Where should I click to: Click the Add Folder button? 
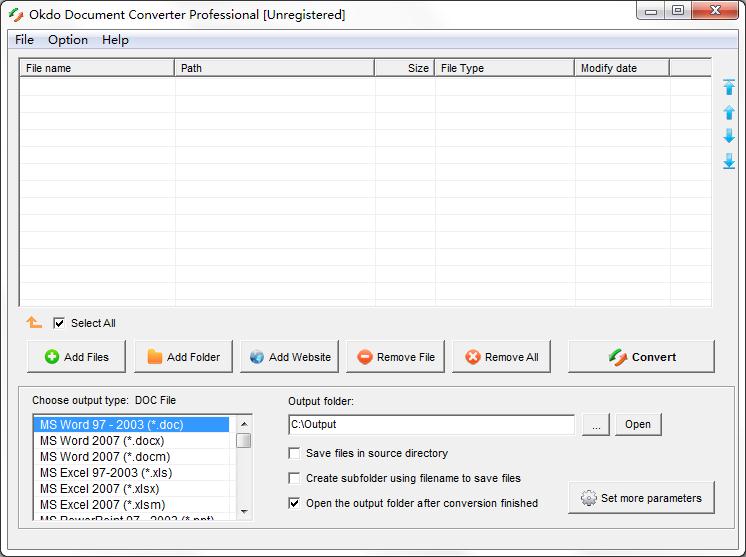[x=183, y=357]
